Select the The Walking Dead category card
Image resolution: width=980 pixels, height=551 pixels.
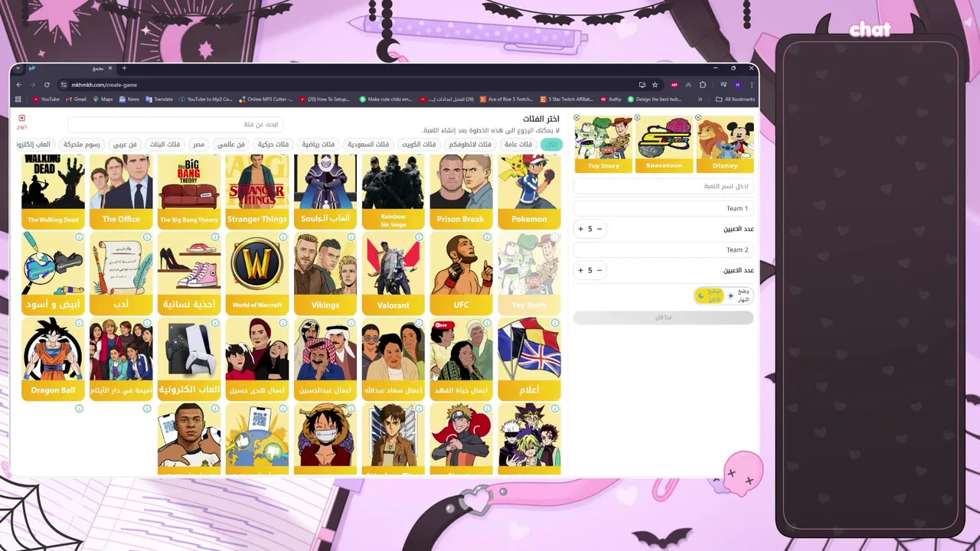click(53, 192)
